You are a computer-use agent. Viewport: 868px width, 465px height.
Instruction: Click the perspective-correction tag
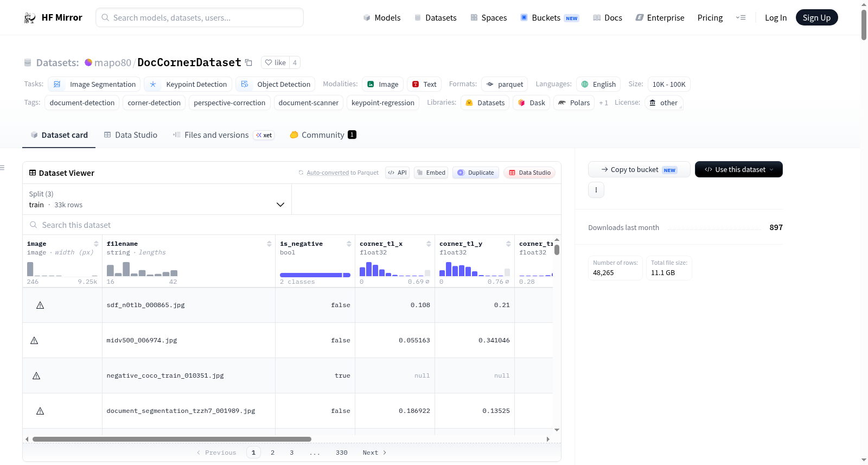point(229,103)
